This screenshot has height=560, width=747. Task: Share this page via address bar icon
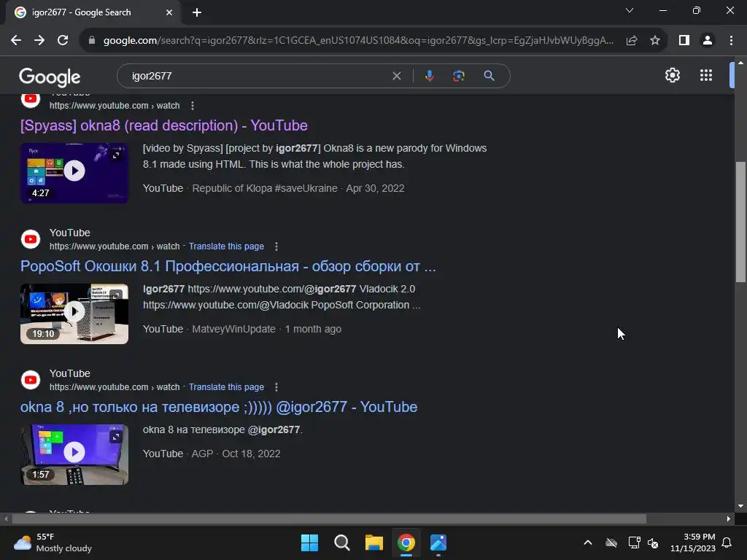[x=632, y=41]
